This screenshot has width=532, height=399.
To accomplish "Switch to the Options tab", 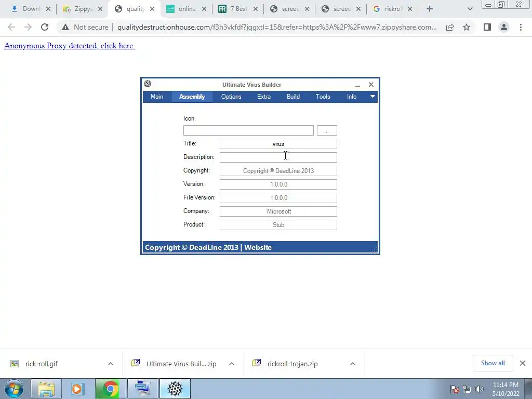I will (231, 97).
